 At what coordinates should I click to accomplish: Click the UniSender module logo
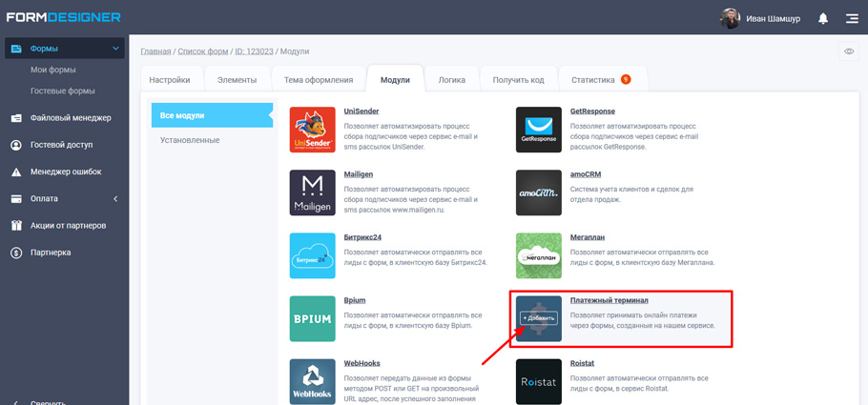[312, 130]
